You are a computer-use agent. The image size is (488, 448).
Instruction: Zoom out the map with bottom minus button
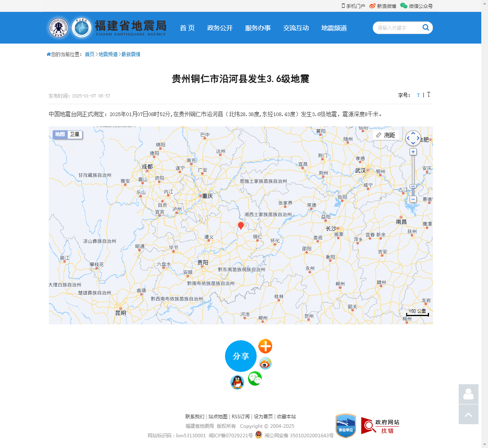click(x=413, y=199)
